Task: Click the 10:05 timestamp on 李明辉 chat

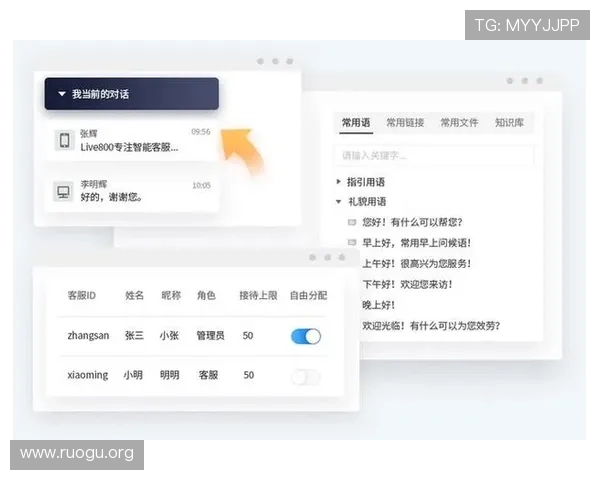Action: point(201,186)
